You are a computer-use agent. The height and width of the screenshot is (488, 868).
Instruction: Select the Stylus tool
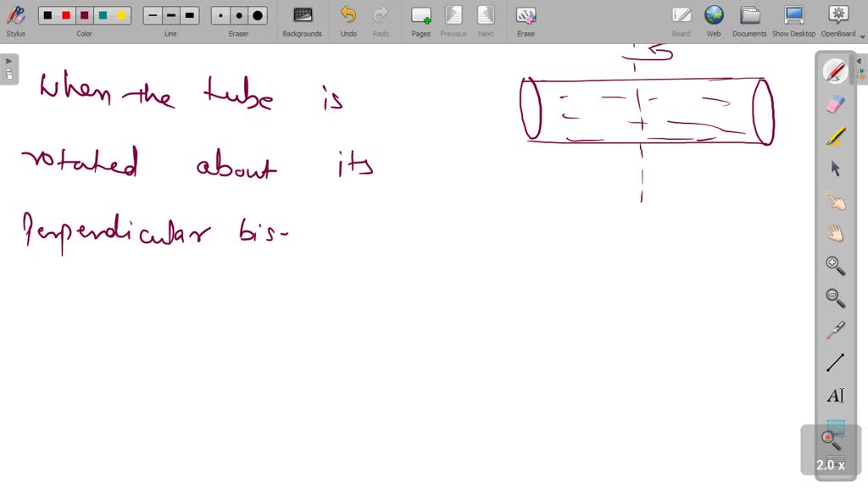[x=15, y=17]
